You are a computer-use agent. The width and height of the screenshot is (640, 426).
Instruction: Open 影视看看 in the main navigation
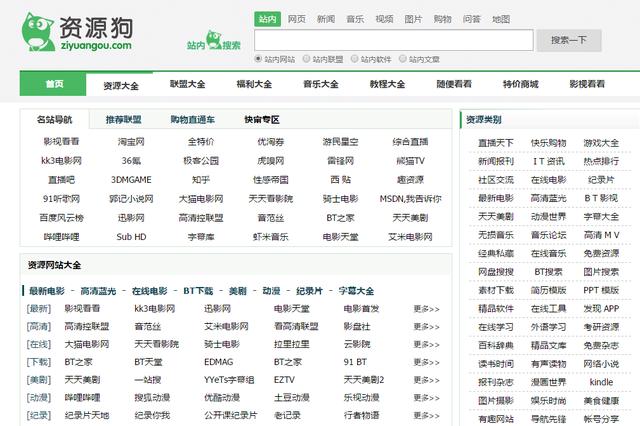[x=587, y=84]
